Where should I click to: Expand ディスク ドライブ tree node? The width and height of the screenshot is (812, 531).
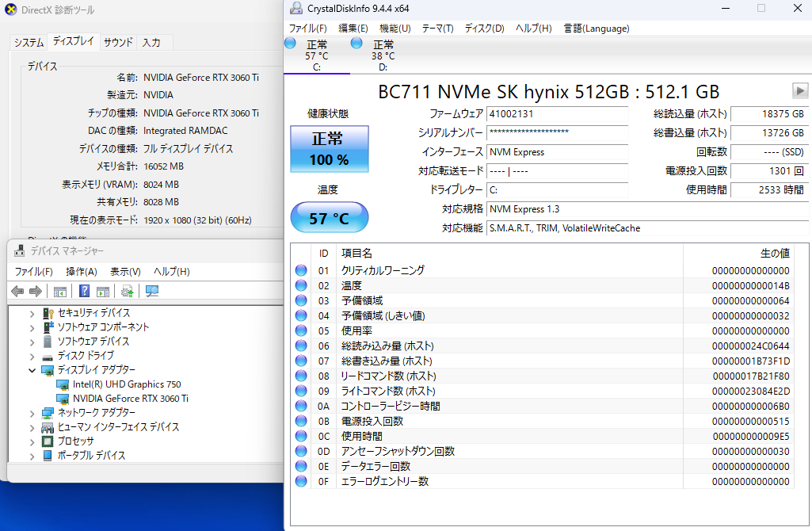coord(32,356)
